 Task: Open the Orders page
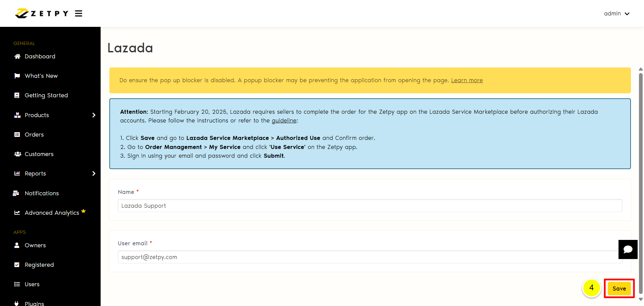click(x=34, y=135)
